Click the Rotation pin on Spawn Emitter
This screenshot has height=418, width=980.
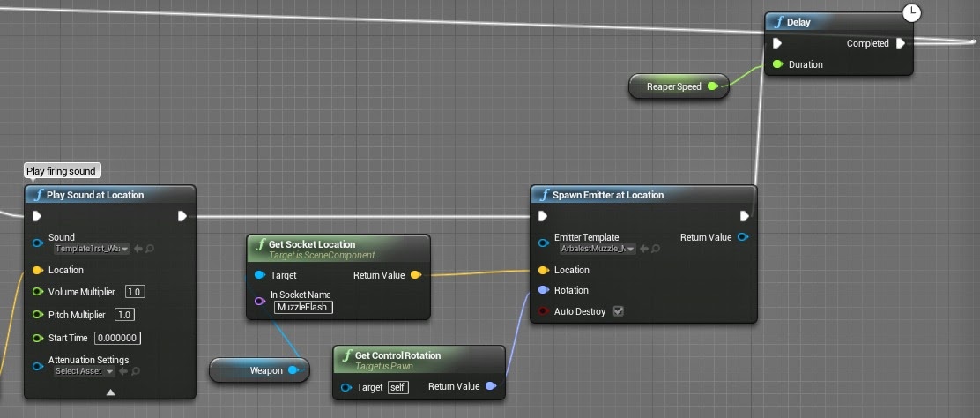coord(543,290)
